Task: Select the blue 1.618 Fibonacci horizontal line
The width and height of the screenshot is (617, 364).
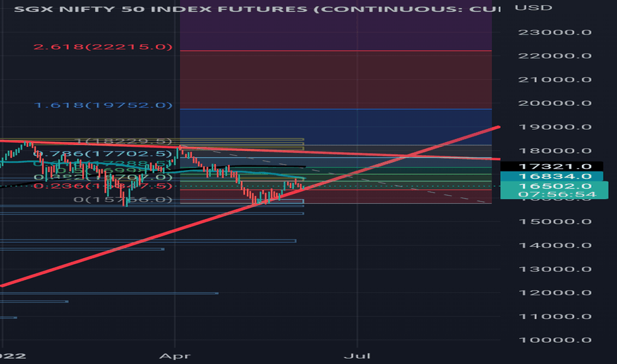Action: coord(336,109)
